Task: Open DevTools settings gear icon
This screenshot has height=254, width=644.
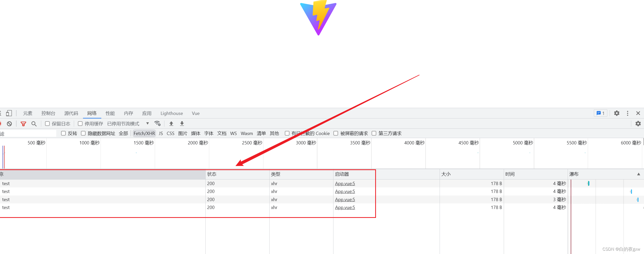Action: coord(617,113)
